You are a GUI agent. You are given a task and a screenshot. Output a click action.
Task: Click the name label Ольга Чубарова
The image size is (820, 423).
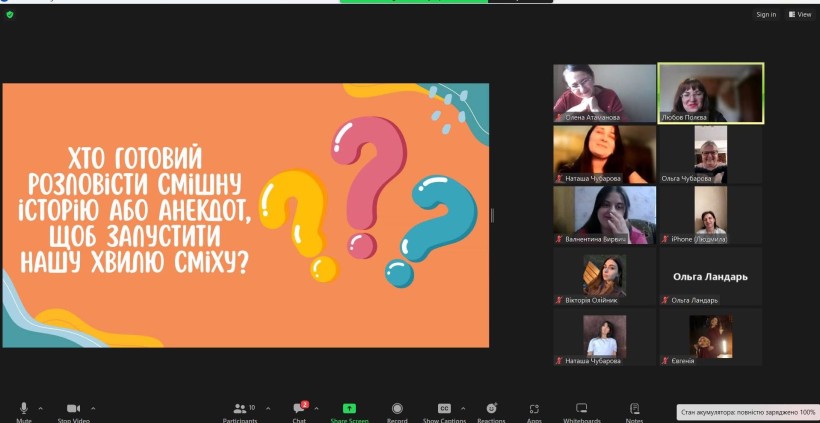click(x=687, y=178)
